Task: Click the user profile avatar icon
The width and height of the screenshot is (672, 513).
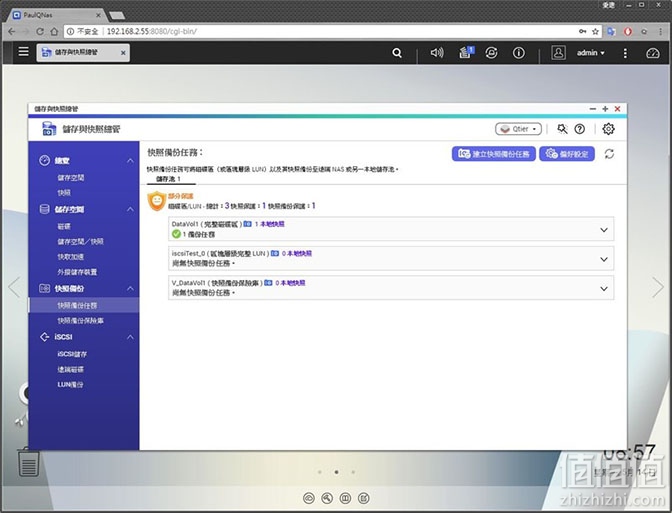Action: click(x=558, y=53)
